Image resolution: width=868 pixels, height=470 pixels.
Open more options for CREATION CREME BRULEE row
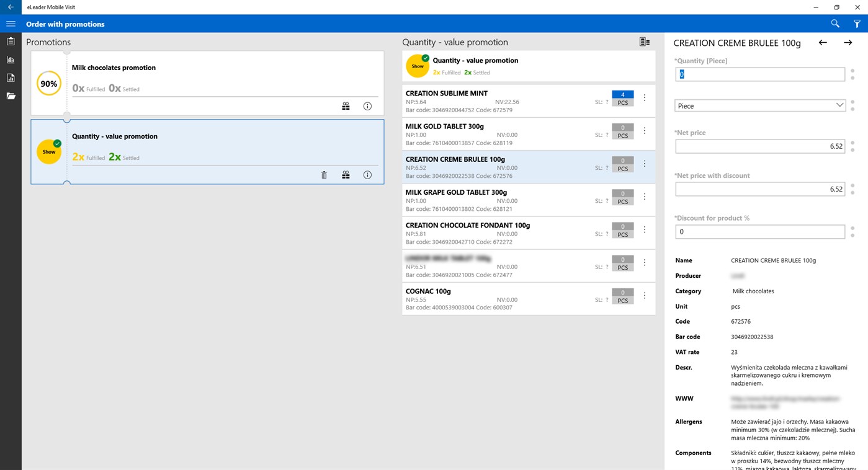[x=645, y=164]
